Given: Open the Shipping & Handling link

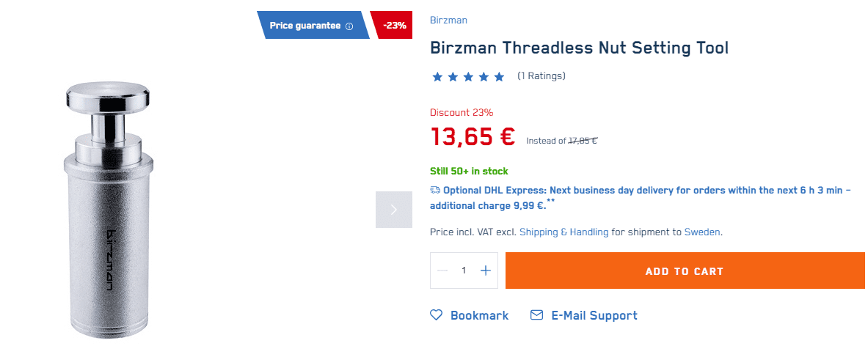Looking at the screenshot, I should [x=564, y=232].
